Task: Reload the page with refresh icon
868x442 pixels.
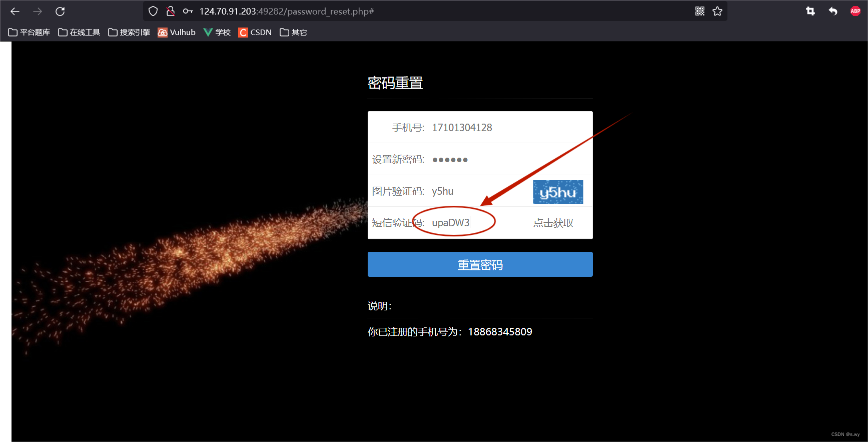Action: [x=60, y=11]
